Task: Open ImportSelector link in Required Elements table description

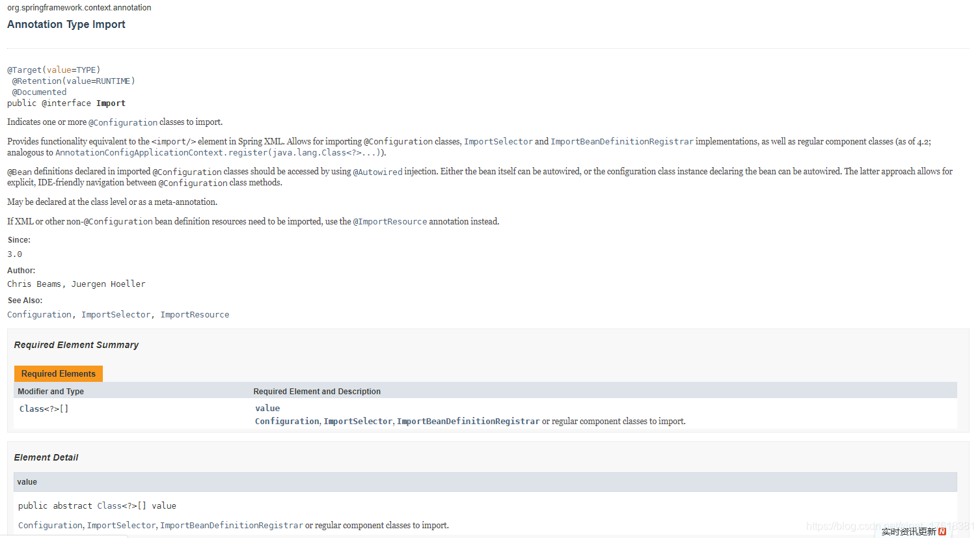Action: (x=358, y=422)
